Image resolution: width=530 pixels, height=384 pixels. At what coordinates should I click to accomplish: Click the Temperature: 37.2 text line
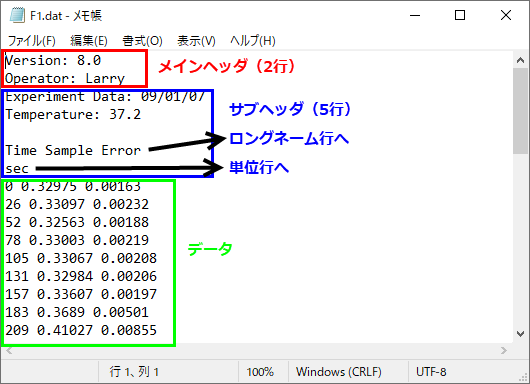(73, 114)
